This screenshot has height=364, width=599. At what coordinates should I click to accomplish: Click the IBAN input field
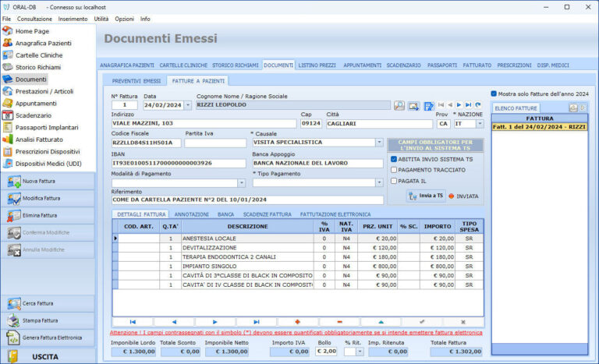click(178, 164)
